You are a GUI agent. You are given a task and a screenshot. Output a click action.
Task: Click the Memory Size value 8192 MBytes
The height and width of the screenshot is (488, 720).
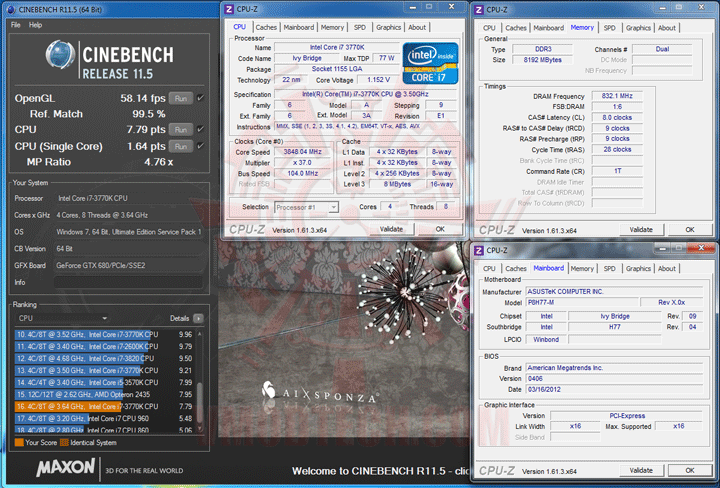point(542,60)
